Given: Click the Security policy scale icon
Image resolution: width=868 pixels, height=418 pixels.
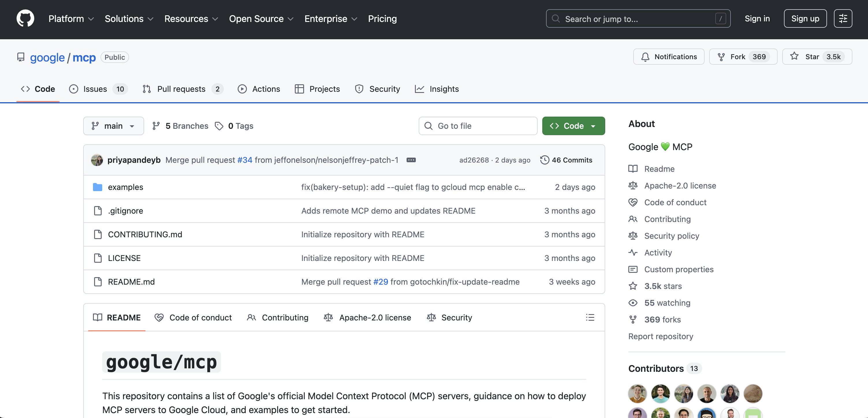Looking at the screenshot, I should 633,236.
